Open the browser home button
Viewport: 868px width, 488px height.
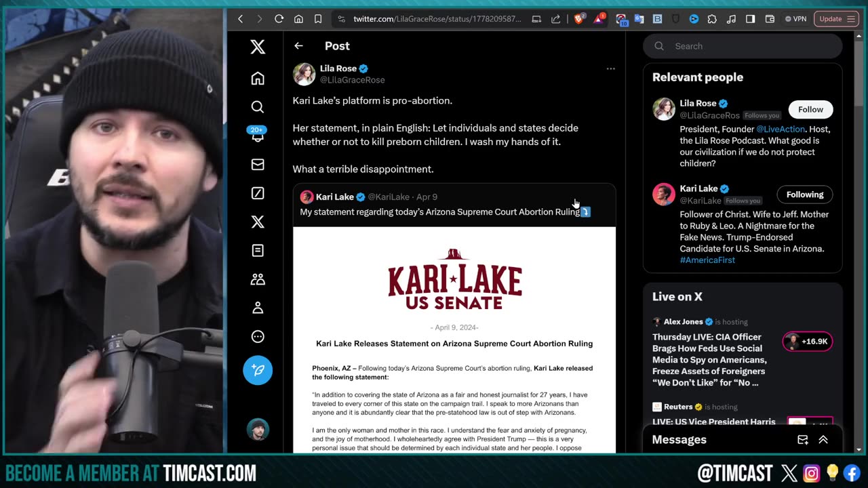pos(298,19)
